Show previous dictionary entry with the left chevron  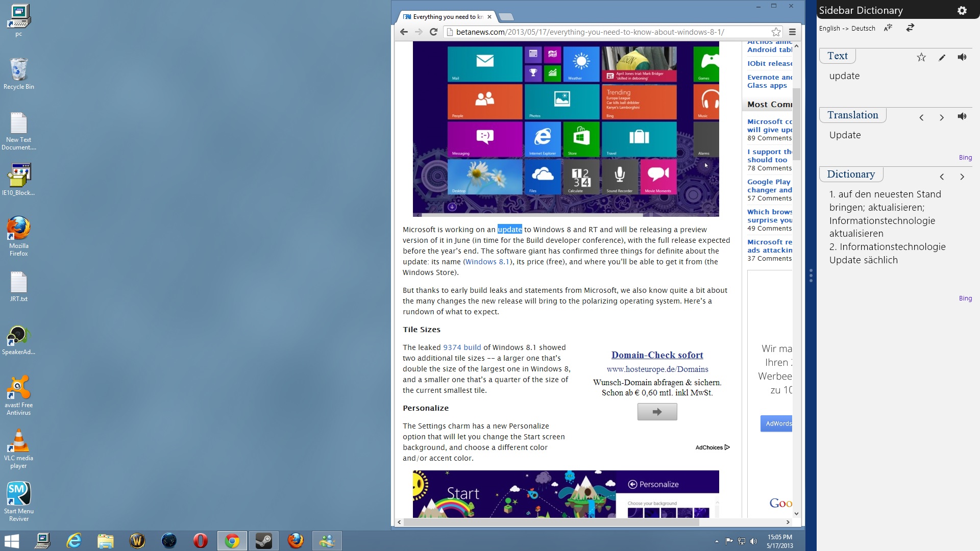click(942, 177)
